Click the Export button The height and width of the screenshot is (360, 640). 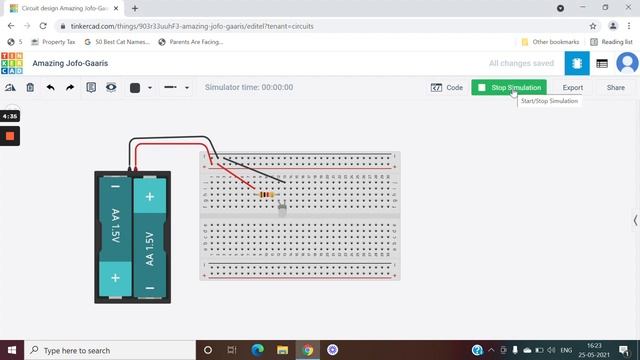573,88
